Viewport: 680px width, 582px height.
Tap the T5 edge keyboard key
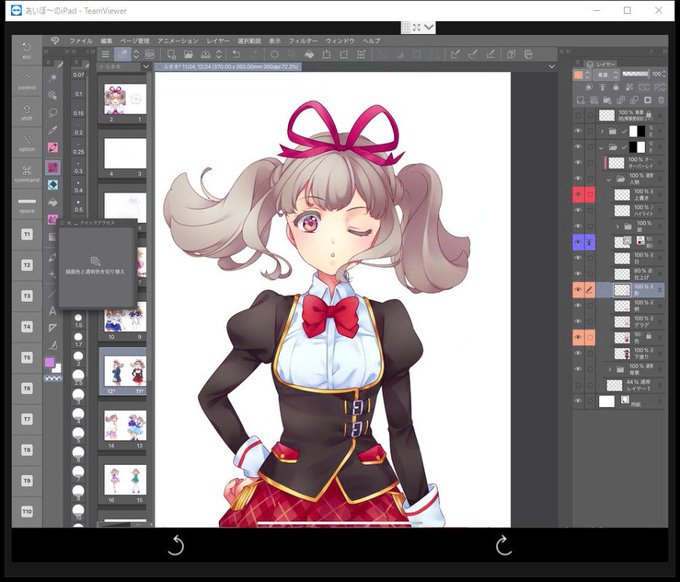[27, 357]
